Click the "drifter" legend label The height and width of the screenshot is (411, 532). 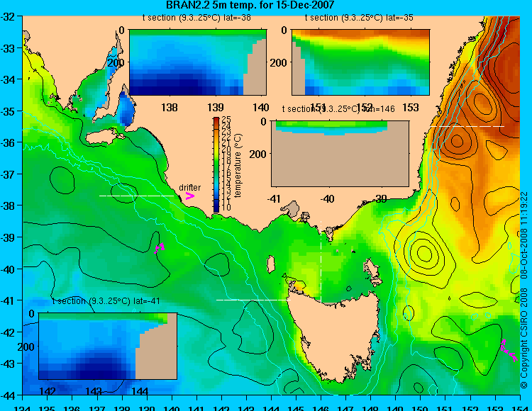pyautogui.click(x=189, y=187)
